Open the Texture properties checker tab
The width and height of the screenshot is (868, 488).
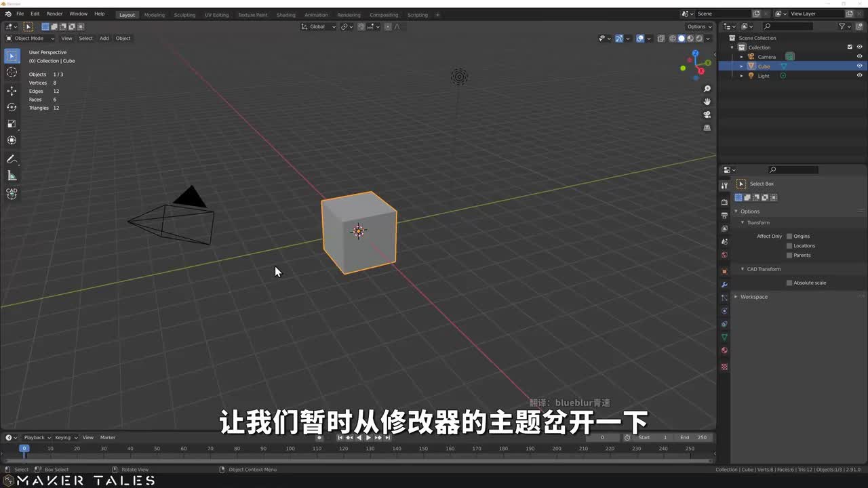click(724, 367)
